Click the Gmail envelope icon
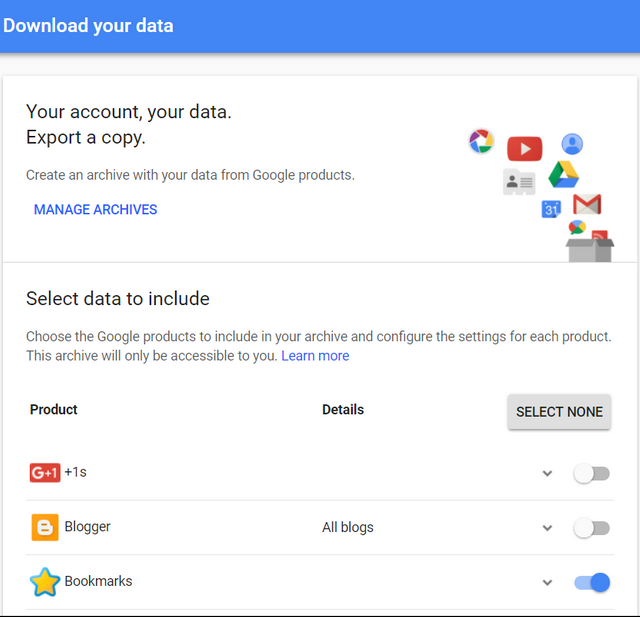The image size is (640, 617). (x=587, y=204)
